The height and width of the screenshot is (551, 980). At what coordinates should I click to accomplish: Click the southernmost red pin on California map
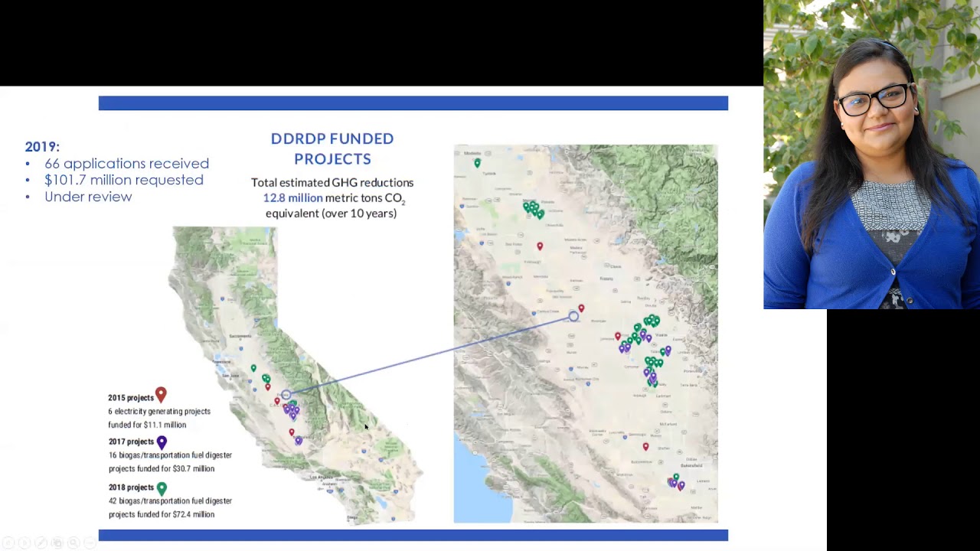[x=291, y=433]
